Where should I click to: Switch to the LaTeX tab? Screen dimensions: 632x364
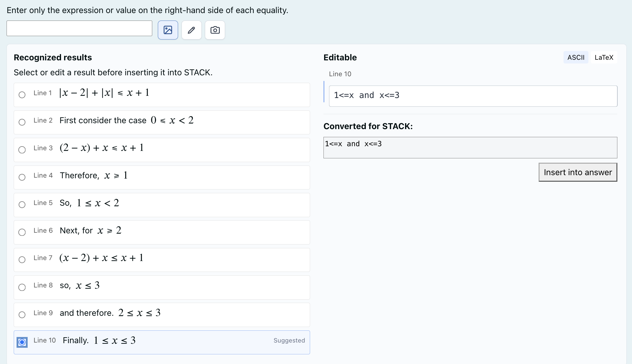(x=604, y=57)
